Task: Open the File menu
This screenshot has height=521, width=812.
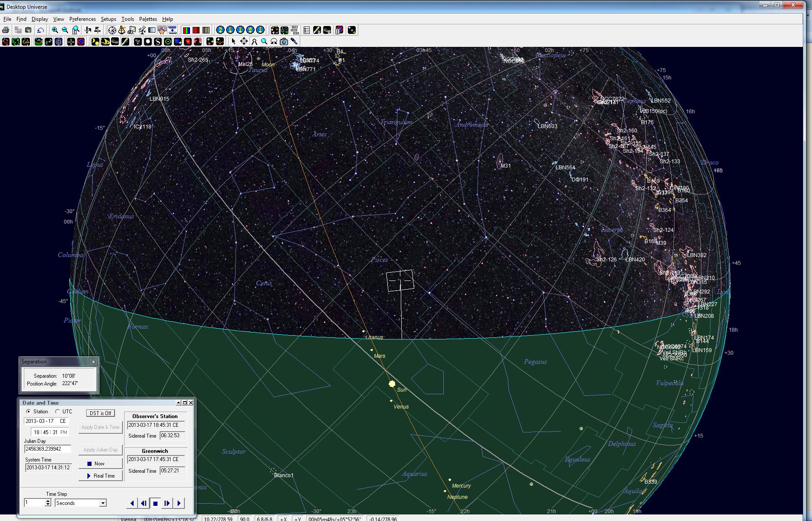Action: tap(7, 19)
